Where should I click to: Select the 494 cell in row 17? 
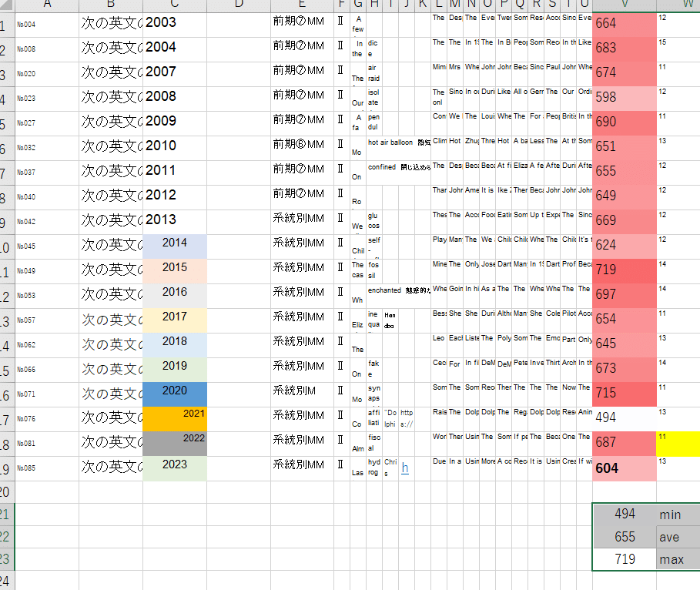point(624,419)
